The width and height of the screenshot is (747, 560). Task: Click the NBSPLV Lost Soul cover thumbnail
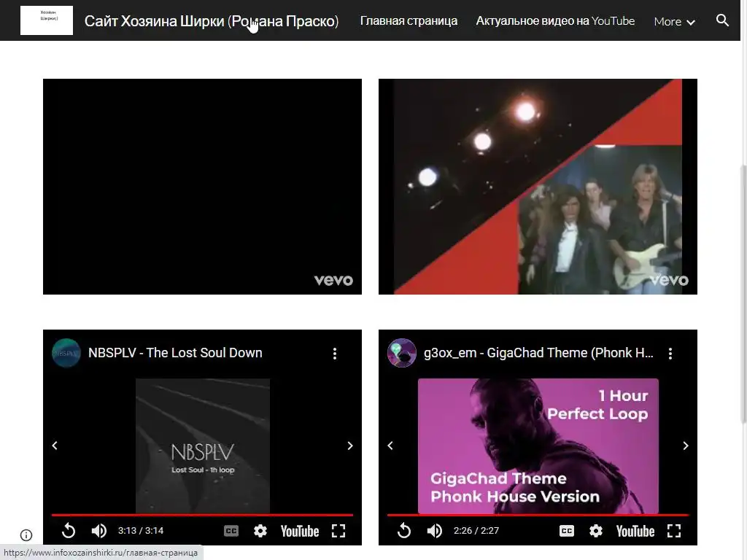tap(203, 446)
